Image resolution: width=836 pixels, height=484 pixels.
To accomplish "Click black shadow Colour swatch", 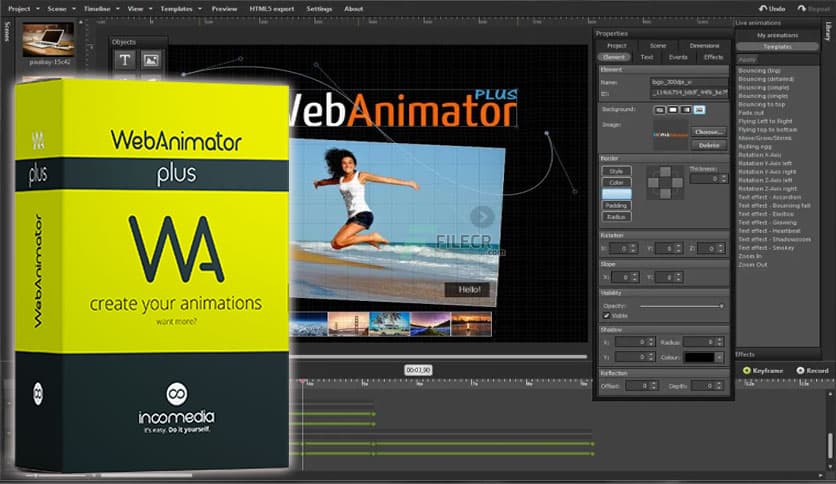I will tap(700, 357).
